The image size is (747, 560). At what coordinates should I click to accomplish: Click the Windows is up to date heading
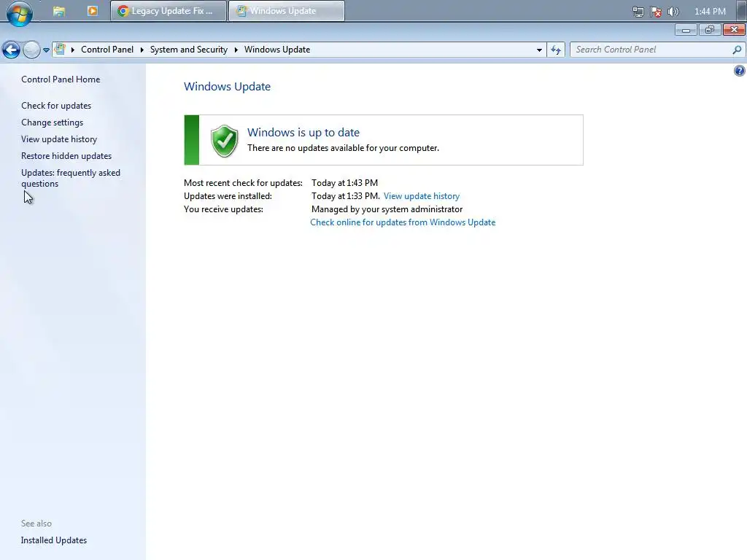(303, 133)
